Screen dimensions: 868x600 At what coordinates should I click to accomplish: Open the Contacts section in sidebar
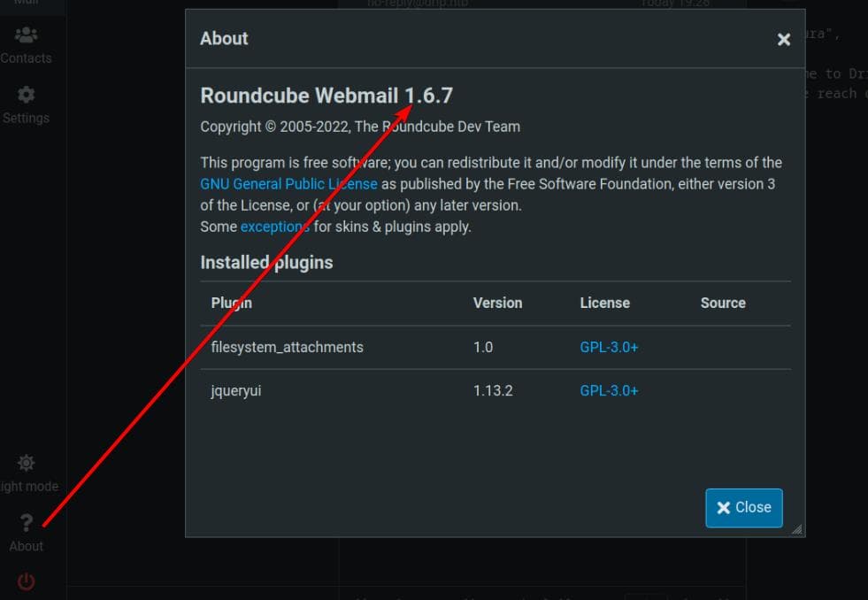(27, 45)
